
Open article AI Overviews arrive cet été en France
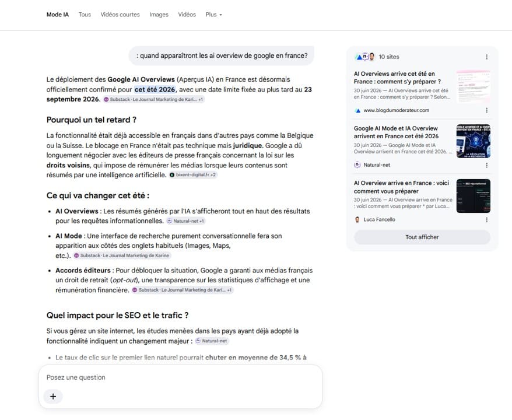pyautogui.click(x=397, y=78)
